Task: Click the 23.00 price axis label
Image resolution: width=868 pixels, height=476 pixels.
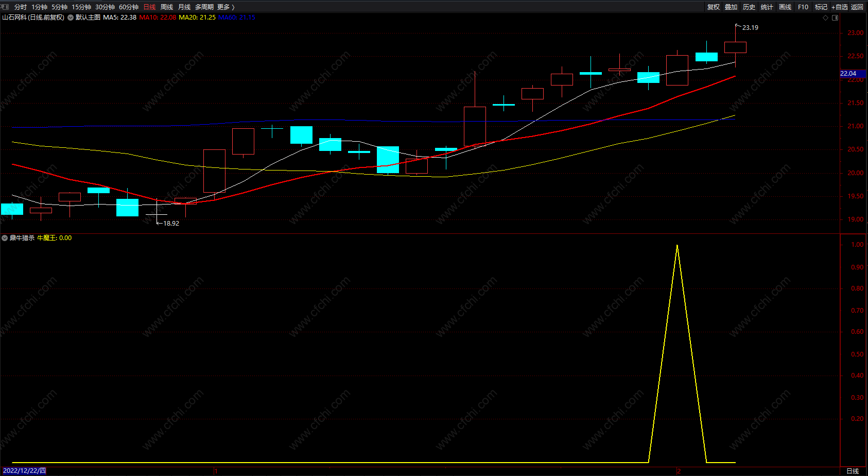Action: pos(856,33)
